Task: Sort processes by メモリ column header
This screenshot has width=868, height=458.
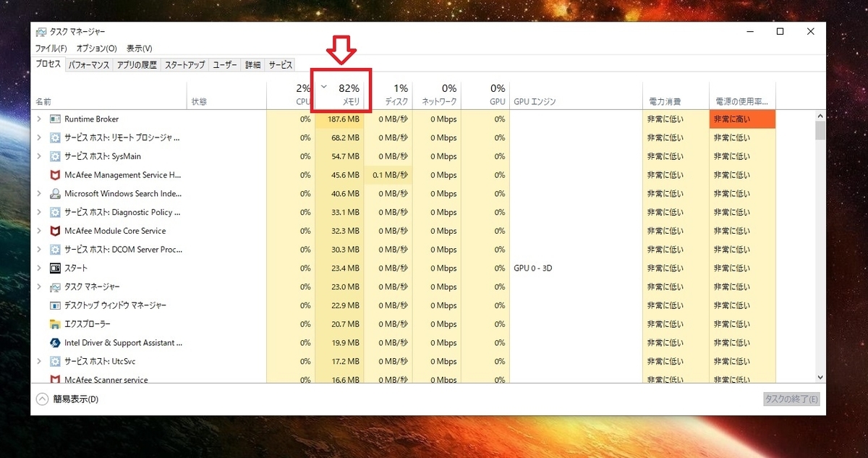Action: 340,94
